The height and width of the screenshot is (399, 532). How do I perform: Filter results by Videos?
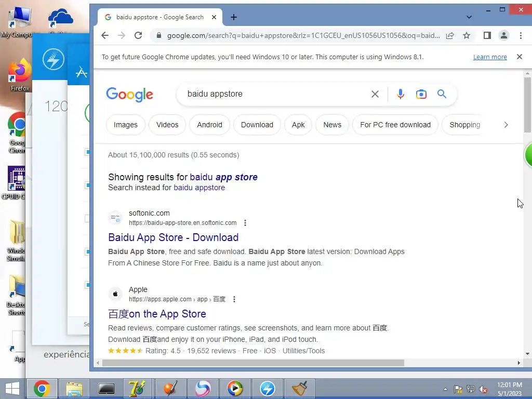[167, 125]
